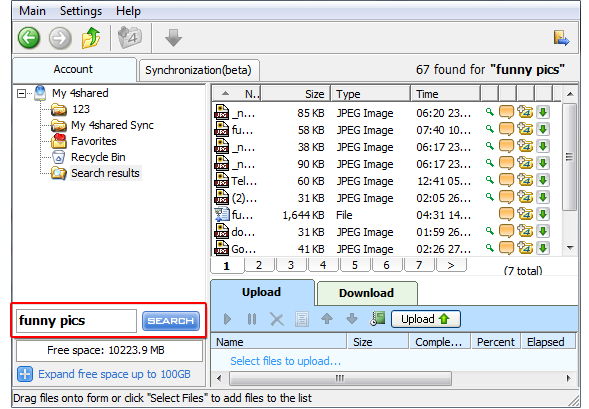Click the Cancel transfer X icon
The height and width of the screenshot is (409, 589).
[x=277, y=320]
